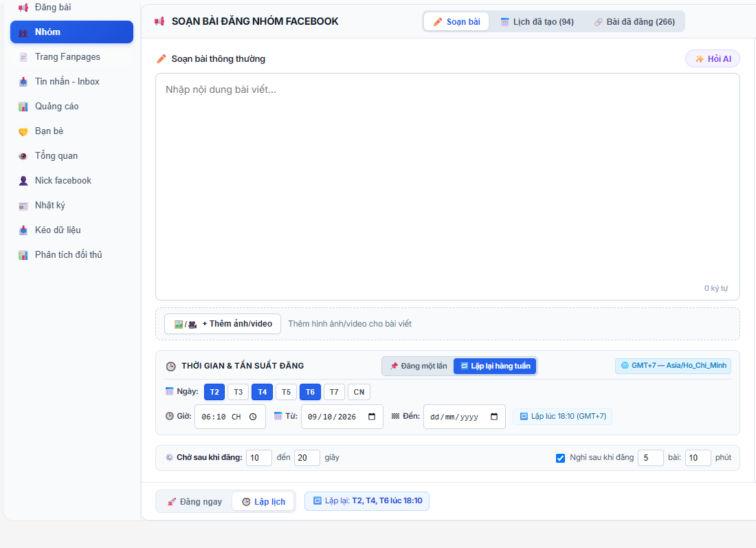Click the Thêm ảnh/video button
Screen dimensions: 756x548
point(223,324)
